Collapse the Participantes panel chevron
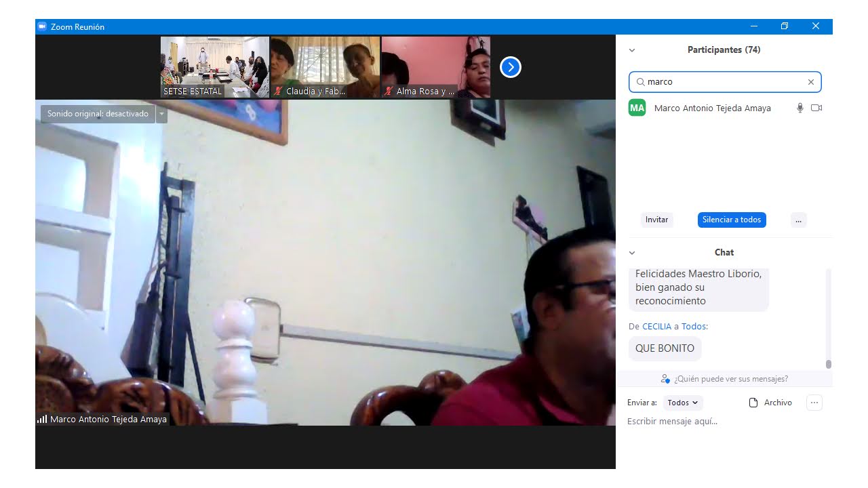868x488 pixels. pyautogui.click(x=632, y=50)
